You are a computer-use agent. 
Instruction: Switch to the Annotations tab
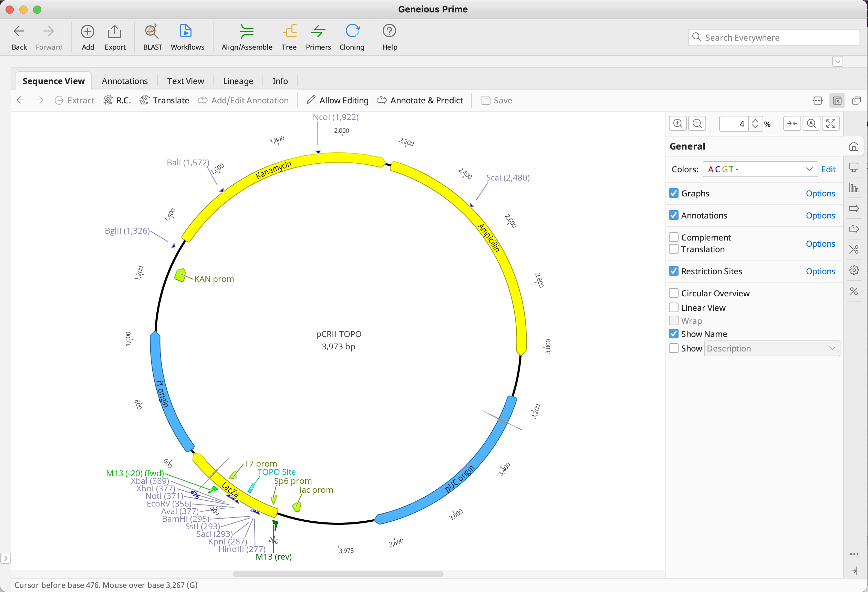click(x=125, y=81)
